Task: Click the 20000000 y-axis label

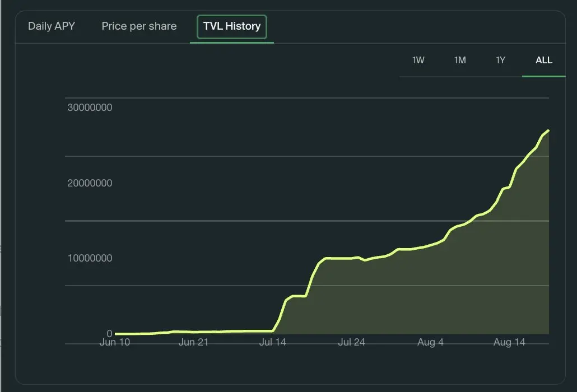Action: (x=90, y=183)
